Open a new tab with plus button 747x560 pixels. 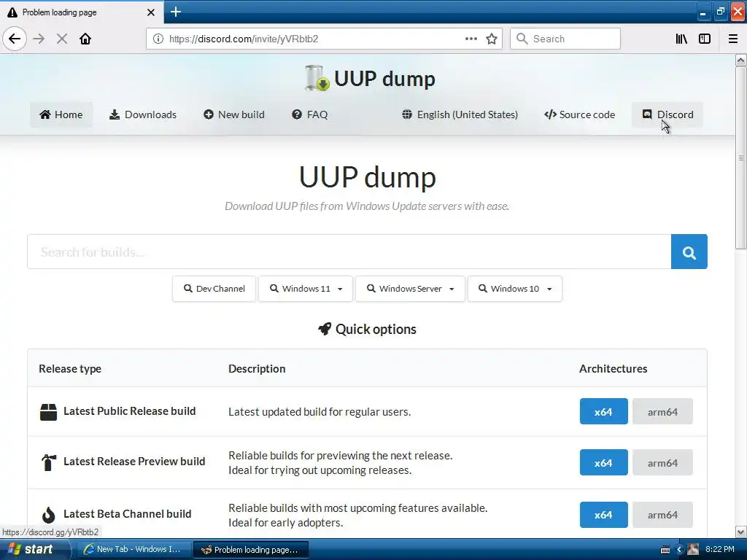176,12
